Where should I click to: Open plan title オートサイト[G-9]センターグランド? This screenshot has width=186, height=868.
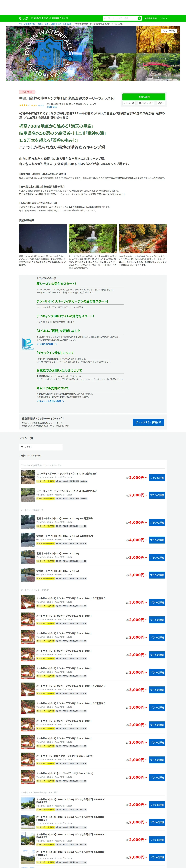[64, 739]
